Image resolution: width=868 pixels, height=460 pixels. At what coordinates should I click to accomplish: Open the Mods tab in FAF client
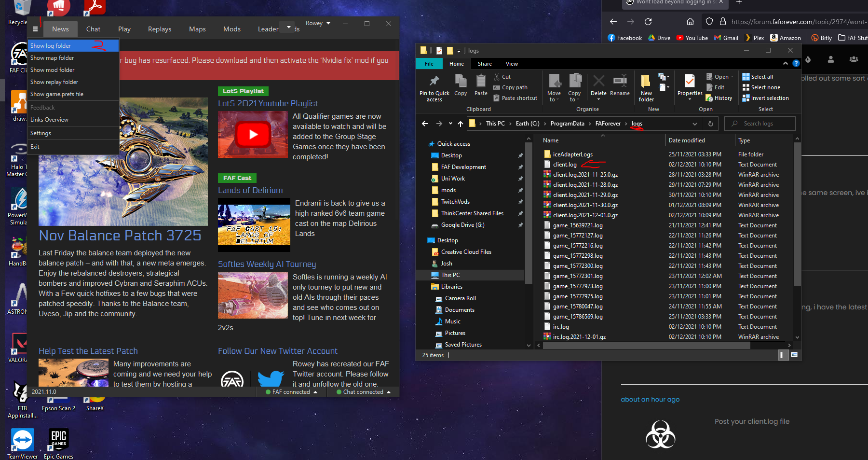pos(232,29)
